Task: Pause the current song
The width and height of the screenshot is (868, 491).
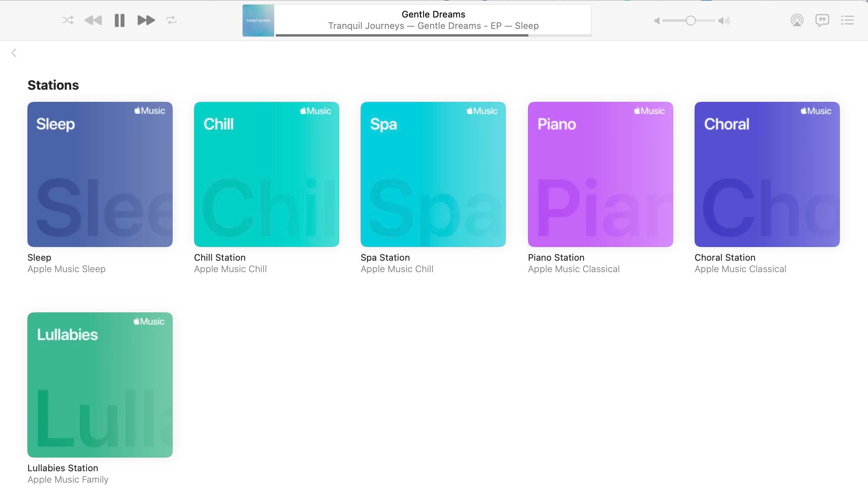Action: 119,21
